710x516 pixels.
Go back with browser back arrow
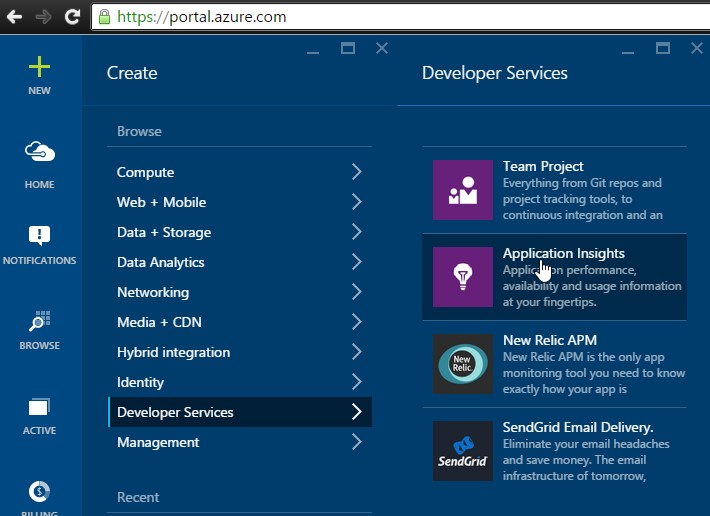[x=14, y=17]
